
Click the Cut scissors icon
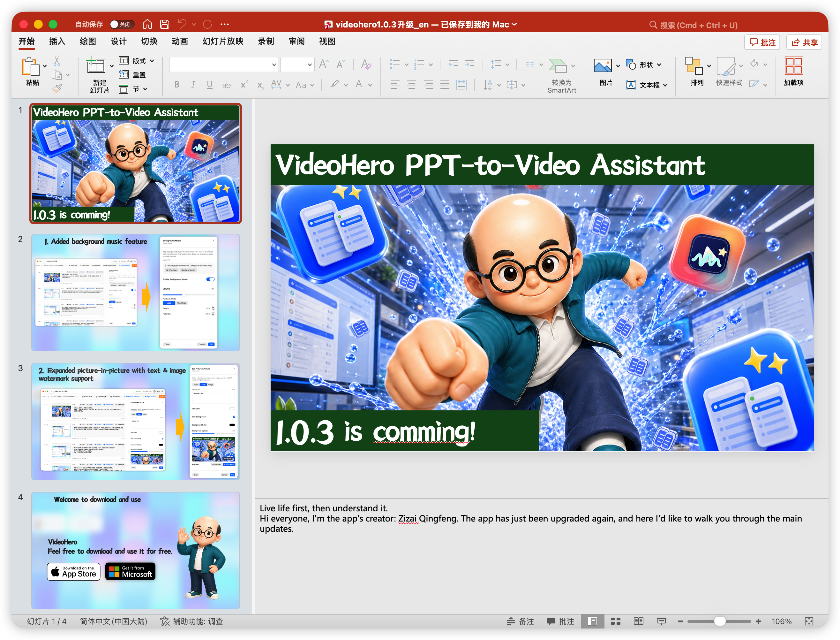click(57, 61)
